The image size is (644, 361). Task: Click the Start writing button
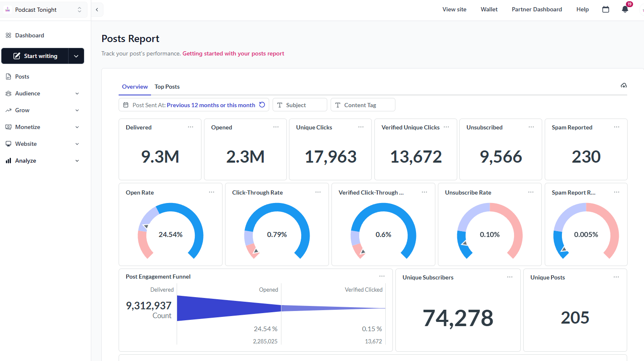[x=35, y=56]
